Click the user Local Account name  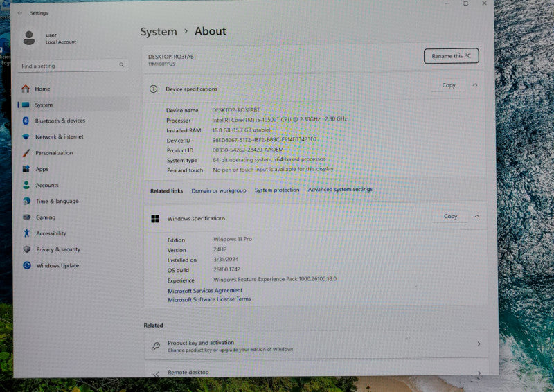pos(60,38)
